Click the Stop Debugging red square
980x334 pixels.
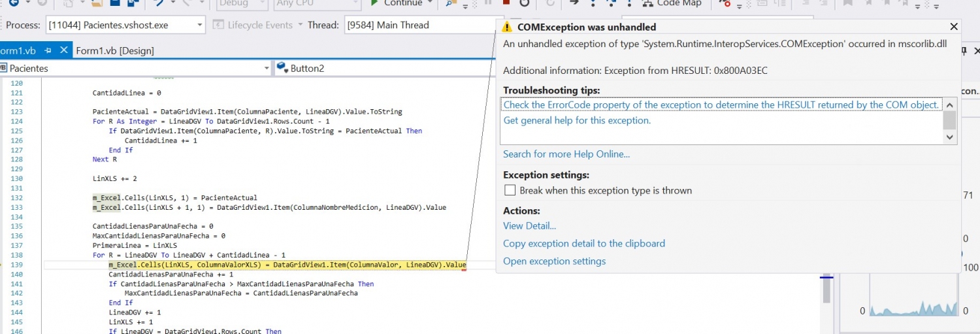(x=506, y=3)
